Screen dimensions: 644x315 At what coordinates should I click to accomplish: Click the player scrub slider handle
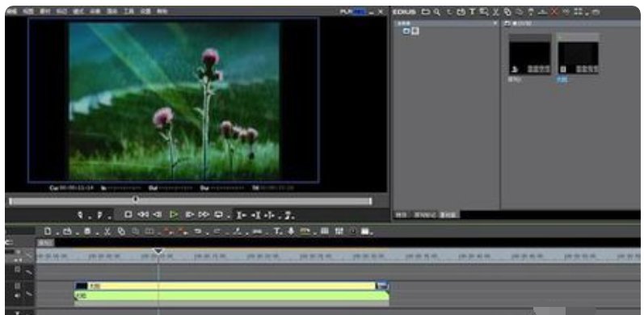(x=136, y=200)
